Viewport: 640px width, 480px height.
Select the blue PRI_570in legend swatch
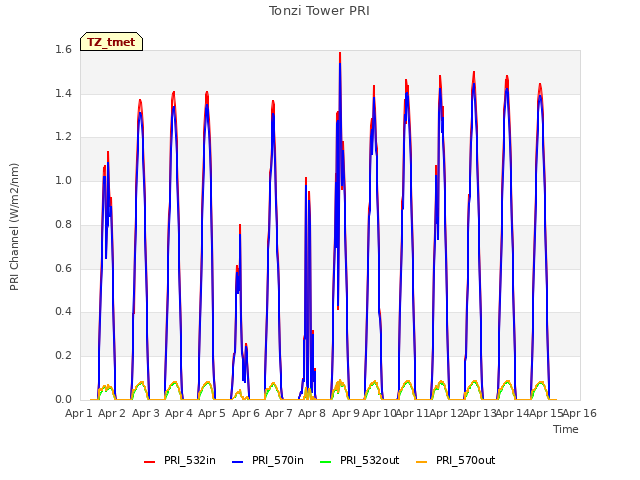point(238,461)
